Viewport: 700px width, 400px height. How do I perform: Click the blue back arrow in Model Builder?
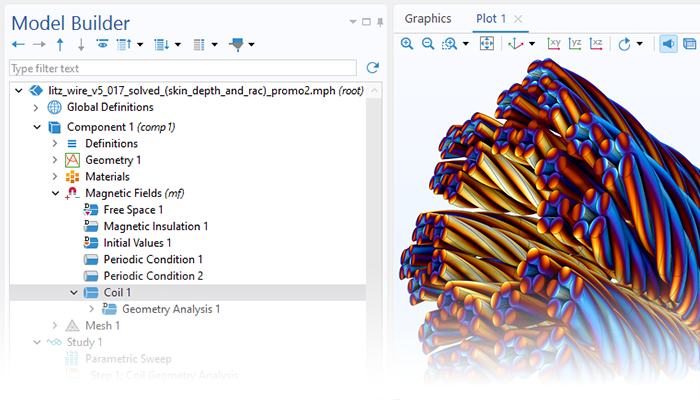coord(18,45)
